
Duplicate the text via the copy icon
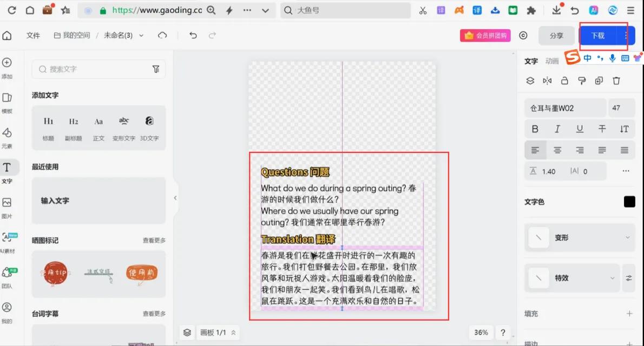(599, 81)
